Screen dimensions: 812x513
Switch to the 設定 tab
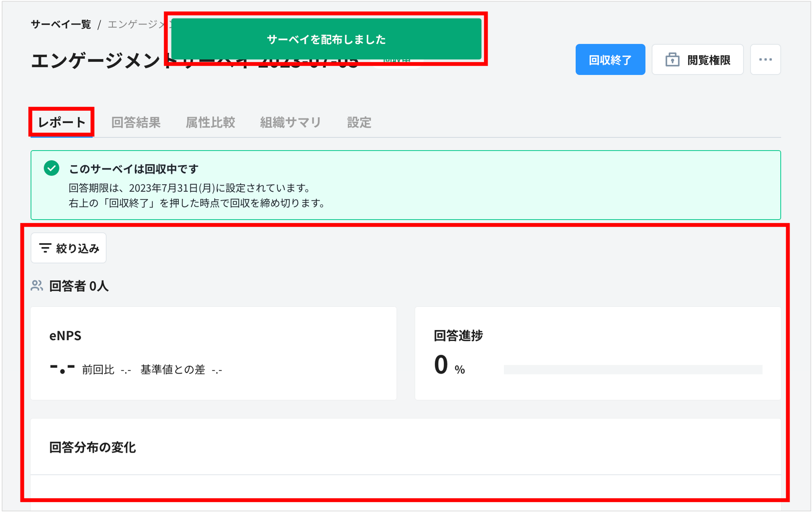pyautogui.click(x=359, y=122)
